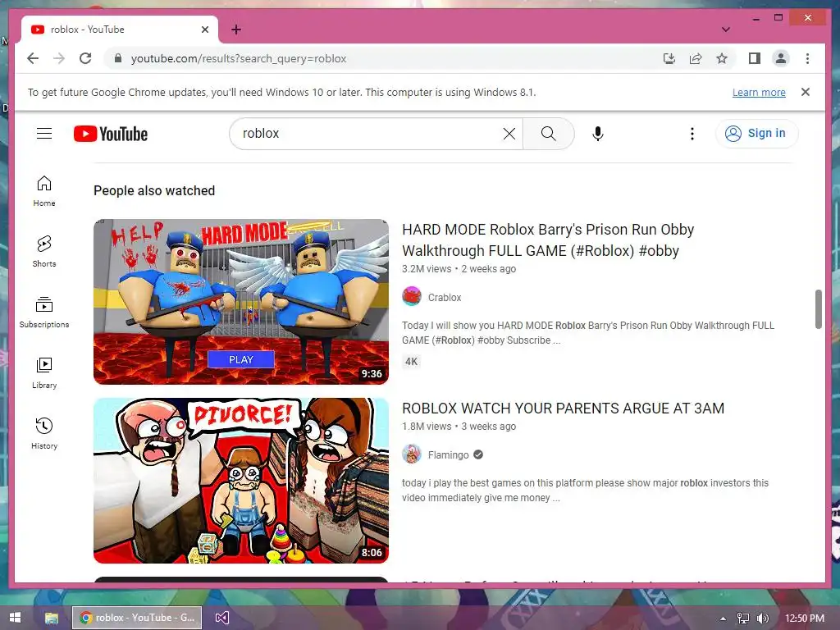Open Crablox channel name link
Image resolution: width=840 pixels, height=630 pixels.
tap(445, 297)
